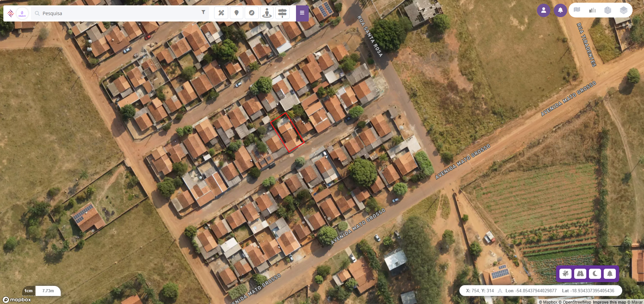The height and width of the screenshot is (304, 644).
Task: Activate the street view person icon
Action: [267, 13]
